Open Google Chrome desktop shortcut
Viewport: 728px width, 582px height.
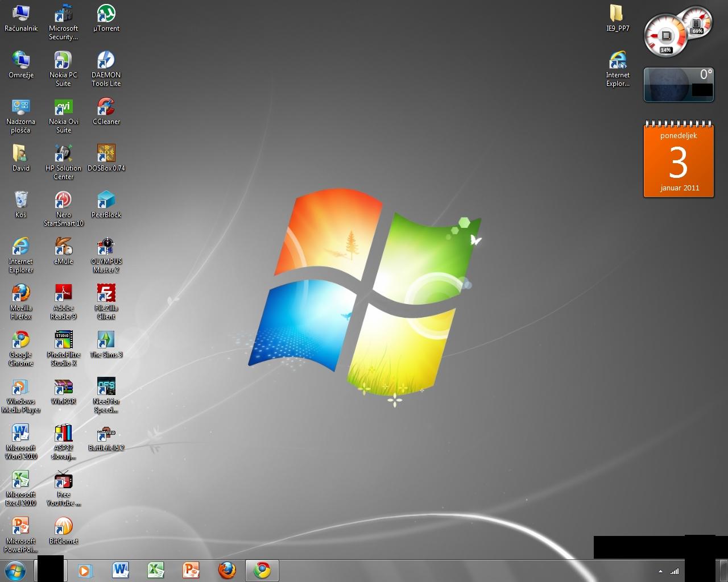click(x=21, y=349)
